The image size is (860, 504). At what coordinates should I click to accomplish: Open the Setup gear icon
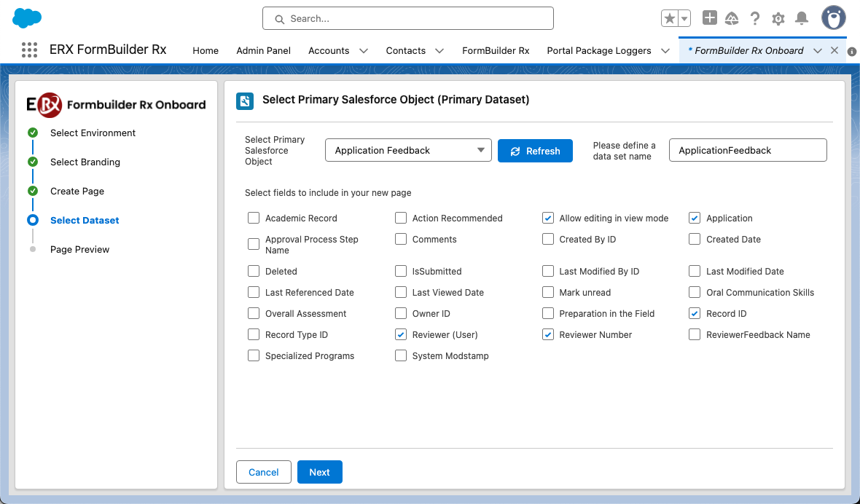pyautogui.click(x=778, y=18)
